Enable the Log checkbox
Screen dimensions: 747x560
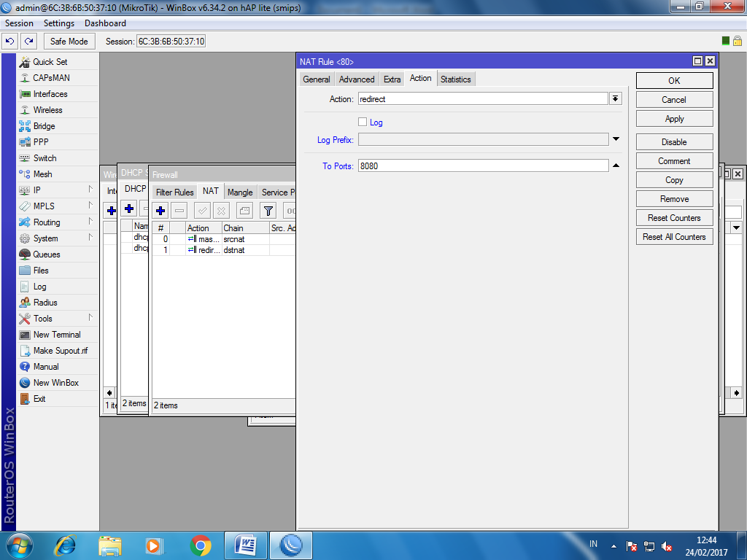click(363, 122)
